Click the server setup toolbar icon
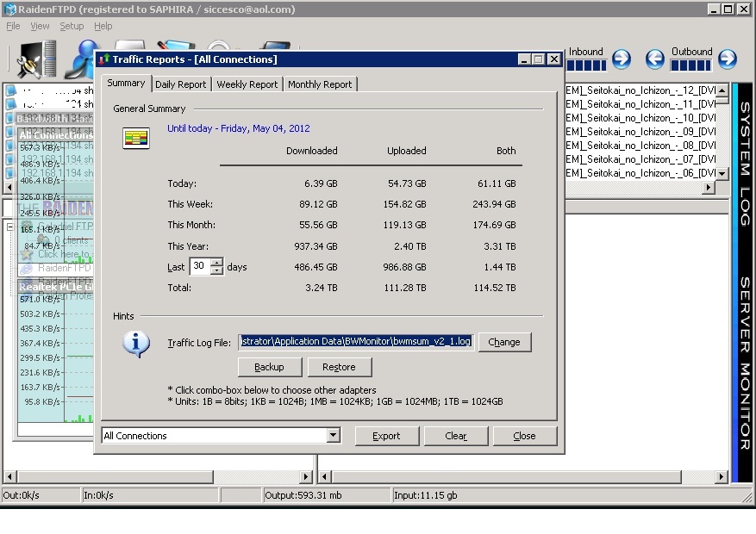 (34, 59)
